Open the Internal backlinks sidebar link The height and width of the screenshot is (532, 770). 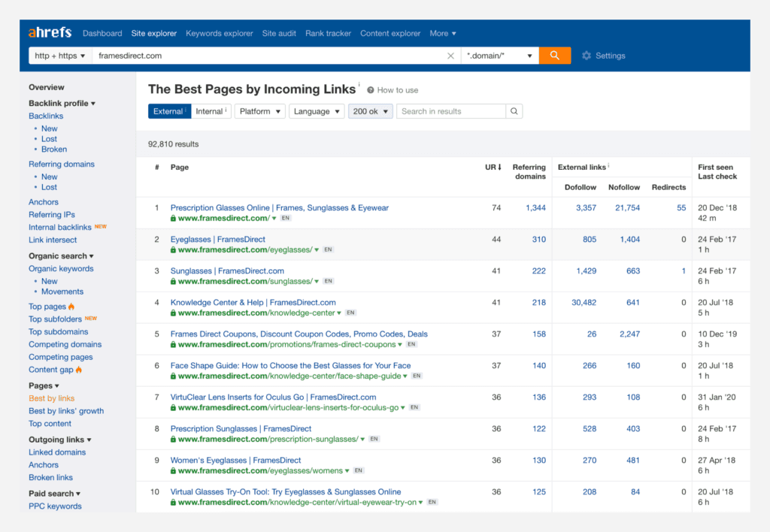(x=60, y=227)
